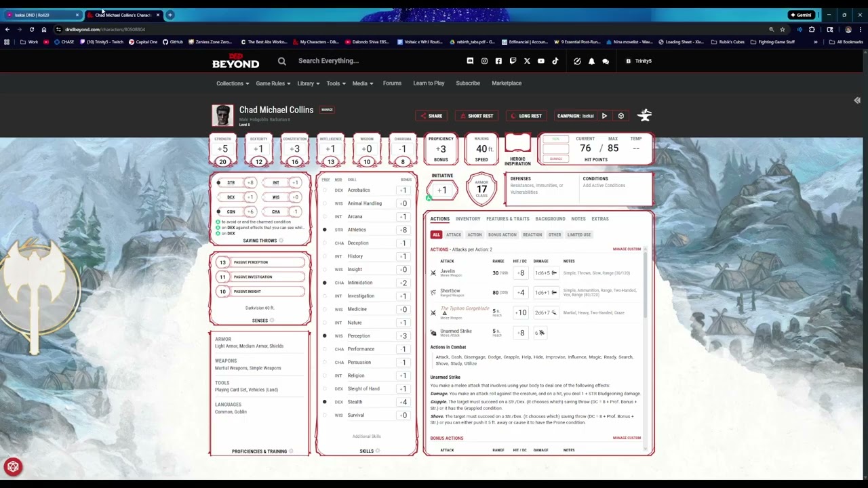Viewport: 868px width, 488px height.
Task: Toggle Athletics proficiency marker
Action: point(325,230)
